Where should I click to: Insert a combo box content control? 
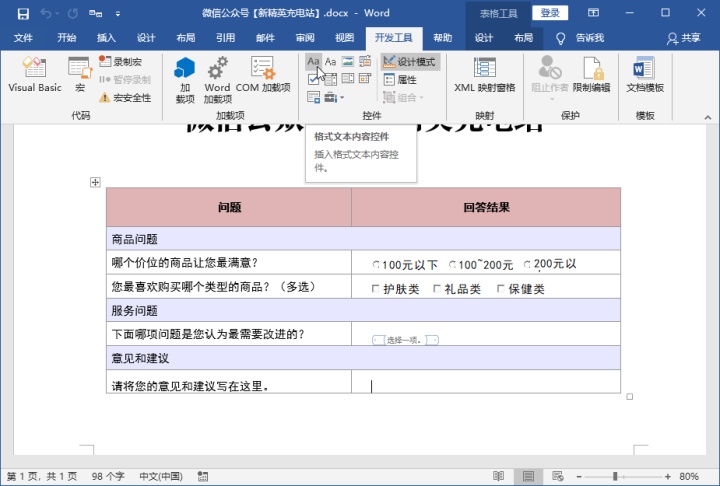[330, 79]
